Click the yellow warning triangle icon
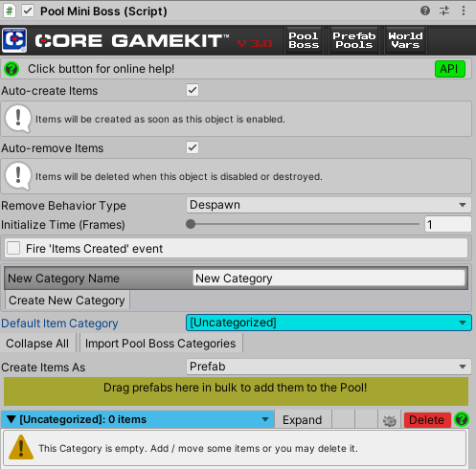This screenshot has width=476, height=469. click(21, 447)
